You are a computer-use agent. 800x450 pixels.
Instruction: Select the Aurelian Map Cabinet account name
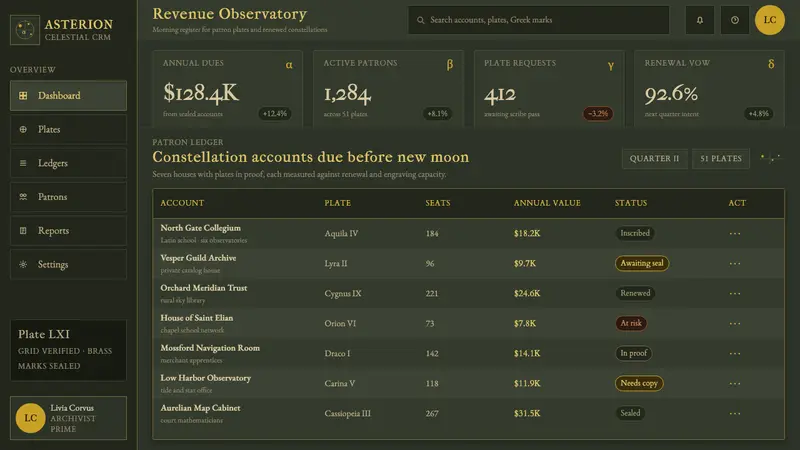(x=200, y=408)
